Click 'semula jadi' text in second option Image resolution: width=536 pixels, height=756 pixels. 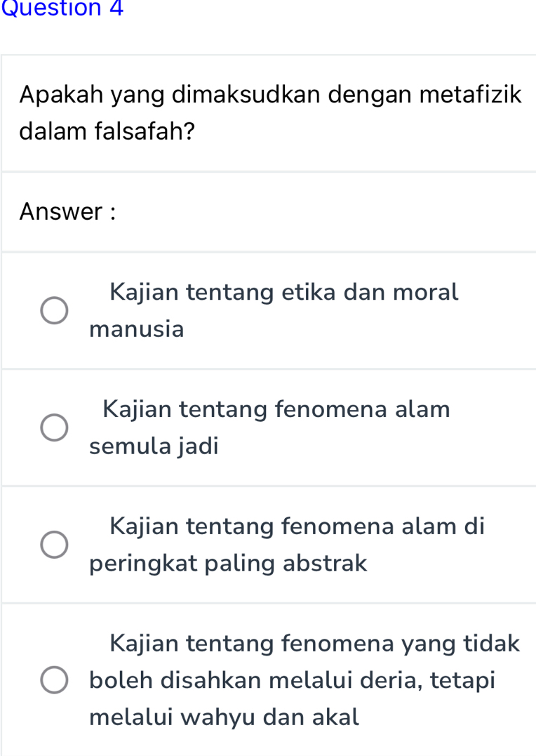click(x=154, y=446)
